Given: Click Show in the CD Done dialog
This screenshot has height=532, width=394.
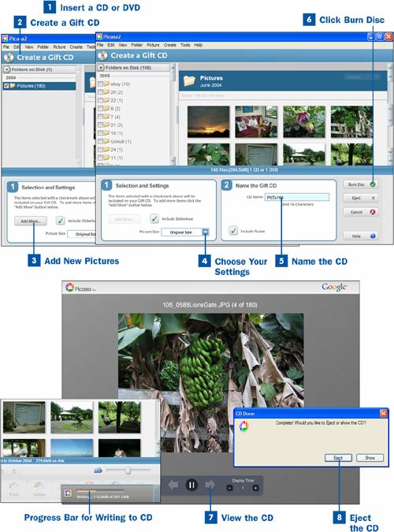Looking at the screenshot, I should coord(370,458).
